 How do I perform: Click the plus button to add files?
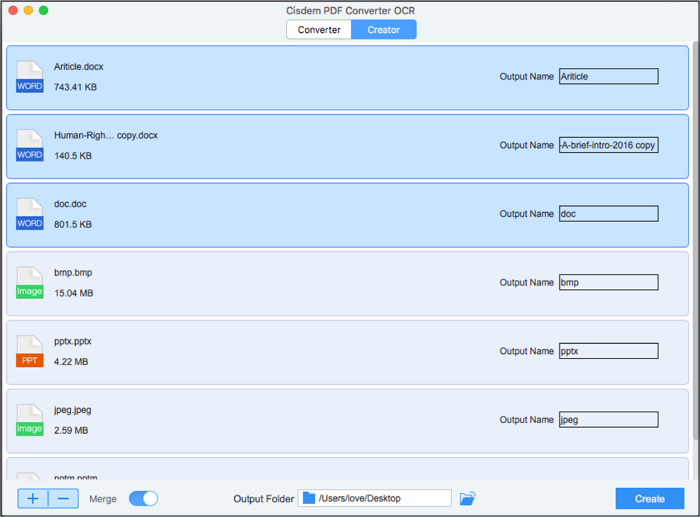[x=33, y=498]
